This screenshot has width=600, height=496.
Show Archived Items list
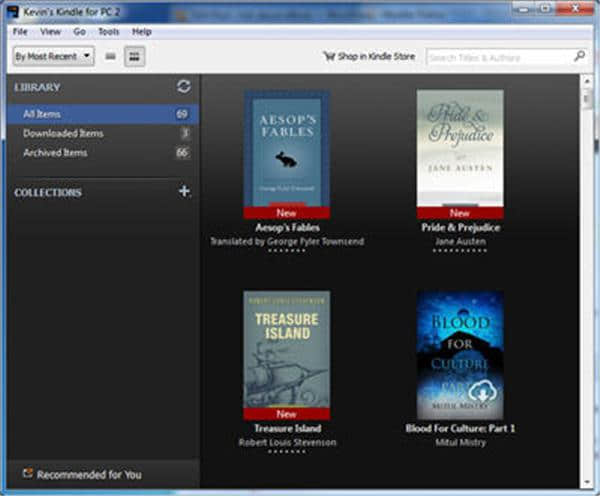click(x=55, y=153)
